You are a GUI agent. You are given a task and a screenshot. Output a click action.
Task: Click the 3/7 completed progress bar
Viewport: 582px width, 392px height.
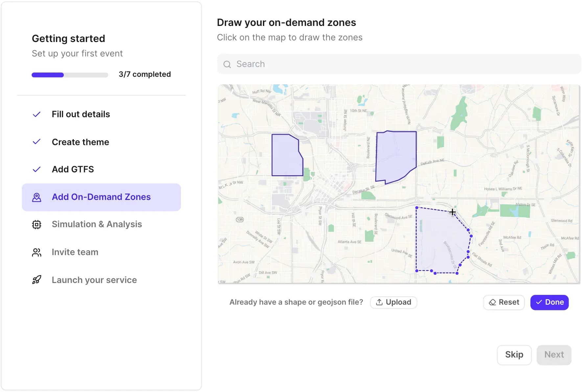click(70, 75)
